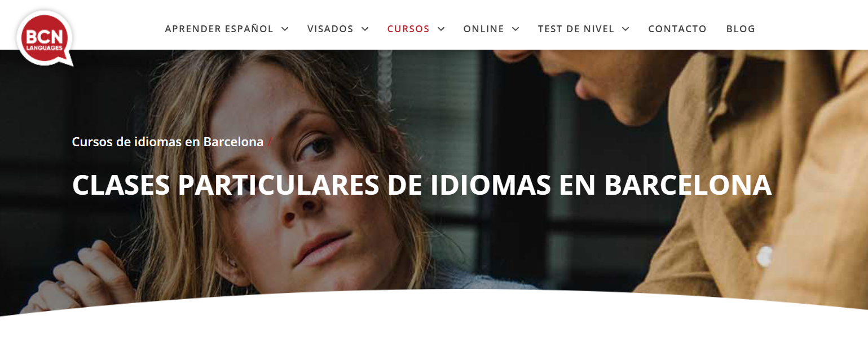Viewport: 868px width, 359px height.
Task: Click the arrow icon next to Visados
Action: (x=365, y=29)
